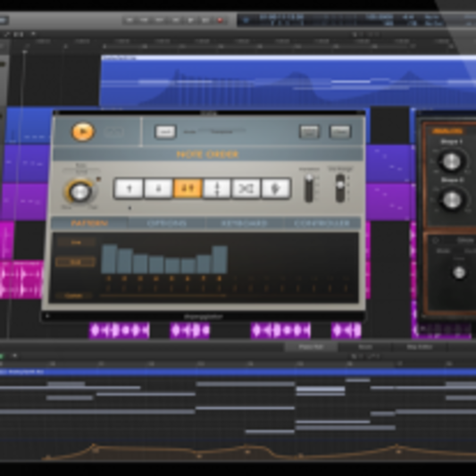Click the left pointer tool in piano roll toolbar

coord(354,355)
